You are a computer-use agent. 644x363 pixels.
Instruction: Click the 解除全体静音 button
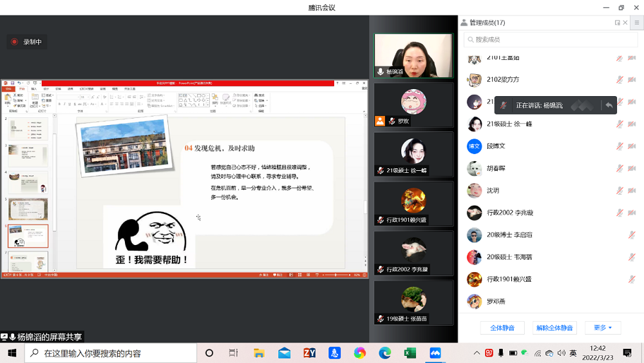click(554, 328)
